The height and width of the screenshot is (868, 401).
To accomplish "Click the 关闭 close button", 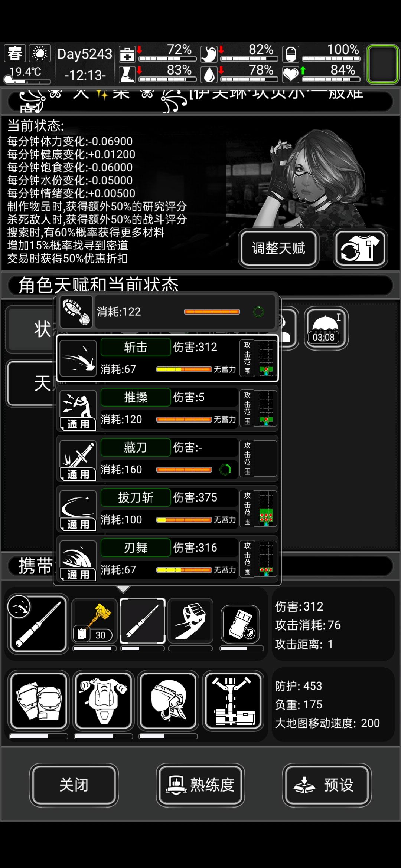I will 74,785.
